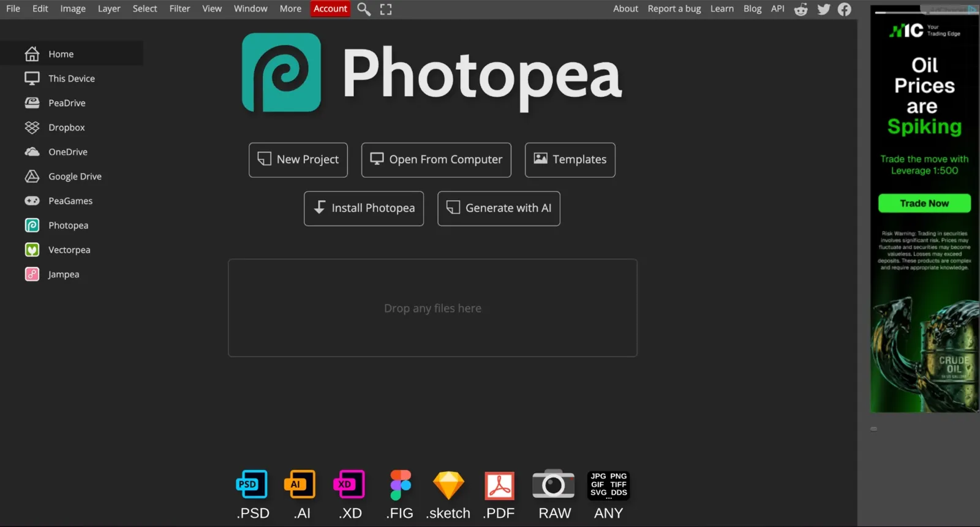Click the This Device monitor icon
Screen dimensions: 980x527
coord(32,78)
